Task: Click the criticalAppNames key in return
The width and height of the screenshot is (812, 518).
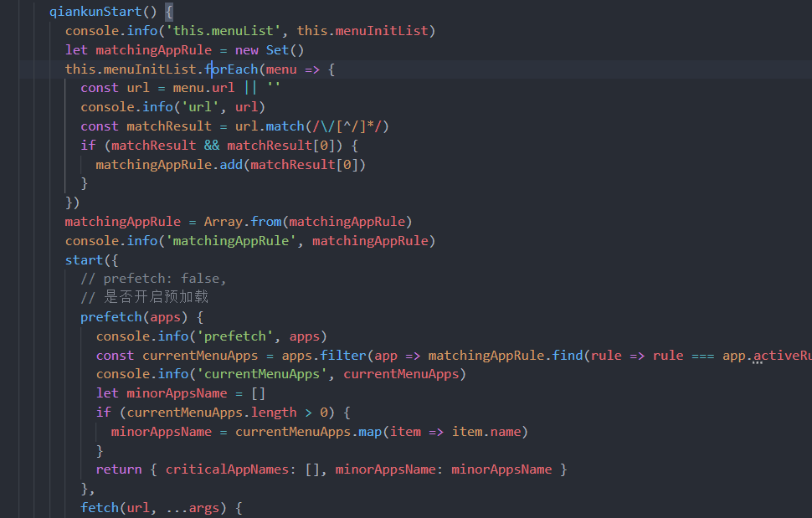Action: [x=228, y=469]
